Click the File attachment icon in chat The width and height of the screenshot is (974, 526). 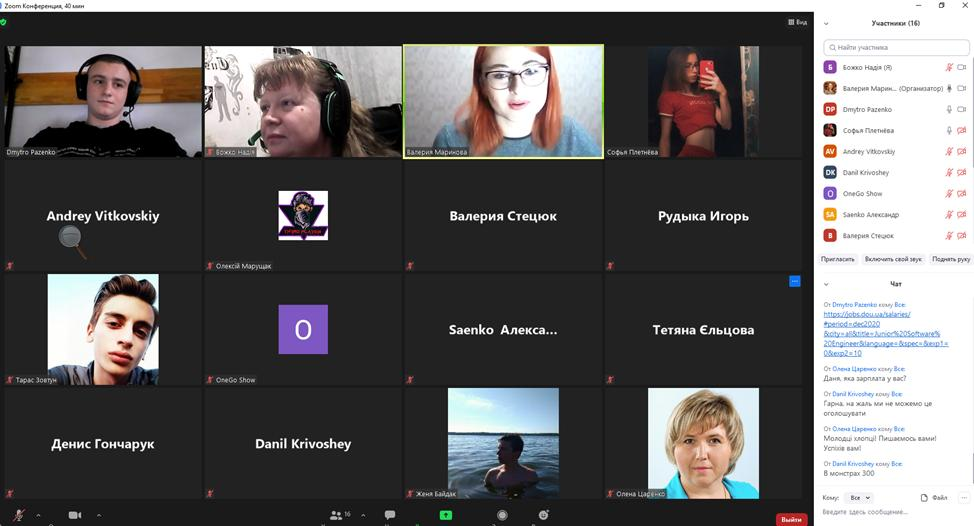[x=933, y=497]
